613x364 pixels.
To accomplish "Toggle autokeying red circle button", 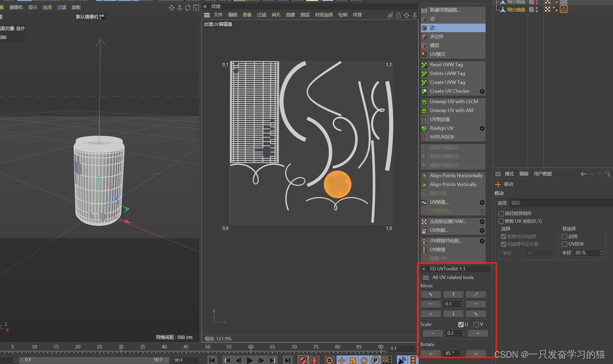I will click(314, 360).
